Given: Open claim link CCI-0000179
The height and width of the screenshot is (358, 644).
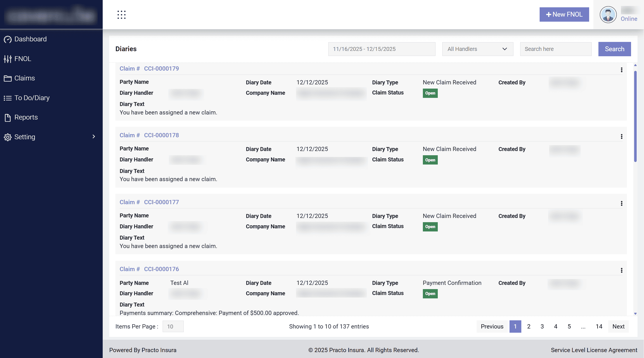Looking at the screenshot, I should tap(161, 69).
